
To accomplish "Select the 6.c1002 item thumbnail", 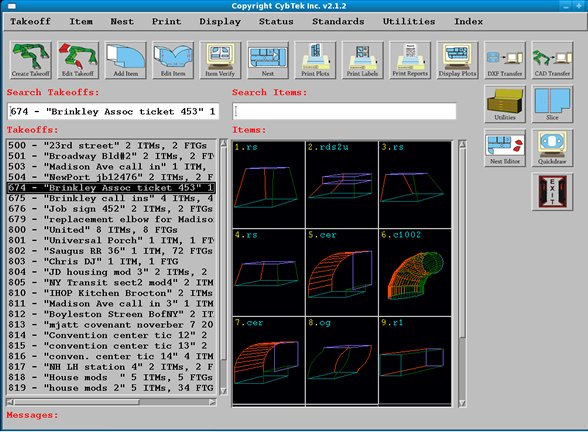I will [415, 273].
